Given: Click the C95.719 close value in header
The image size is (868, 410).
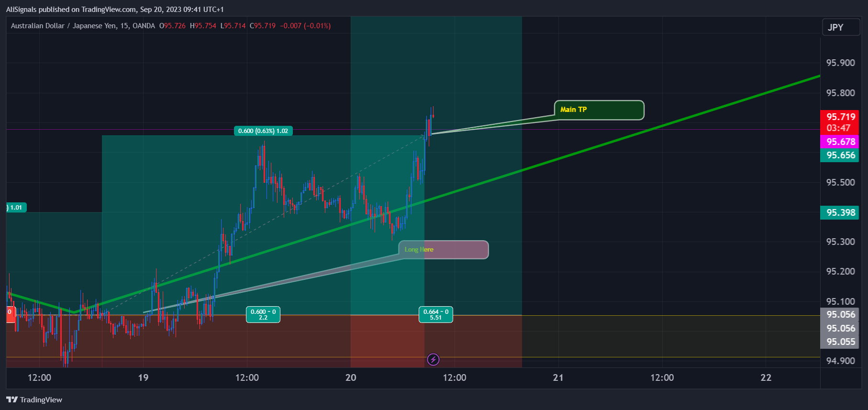Looking at the screenshot, I should [263, 26].
